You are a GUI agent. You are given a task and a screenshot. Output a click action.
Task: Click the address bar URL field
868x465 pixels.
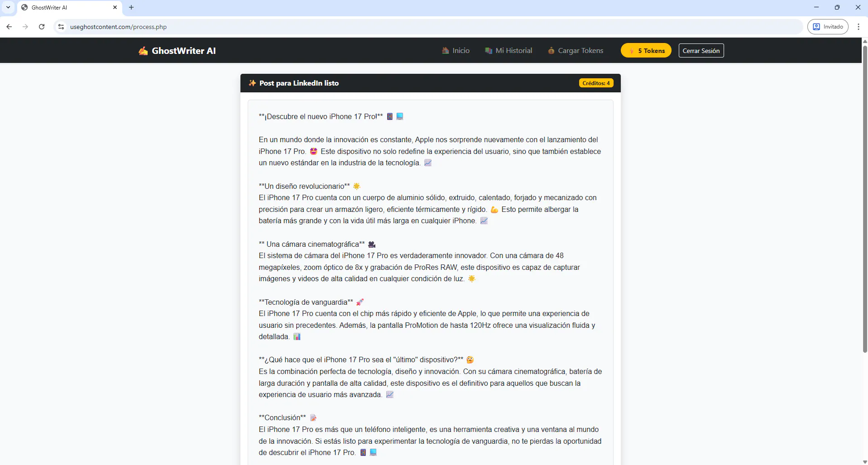click(x=428, y=27)
